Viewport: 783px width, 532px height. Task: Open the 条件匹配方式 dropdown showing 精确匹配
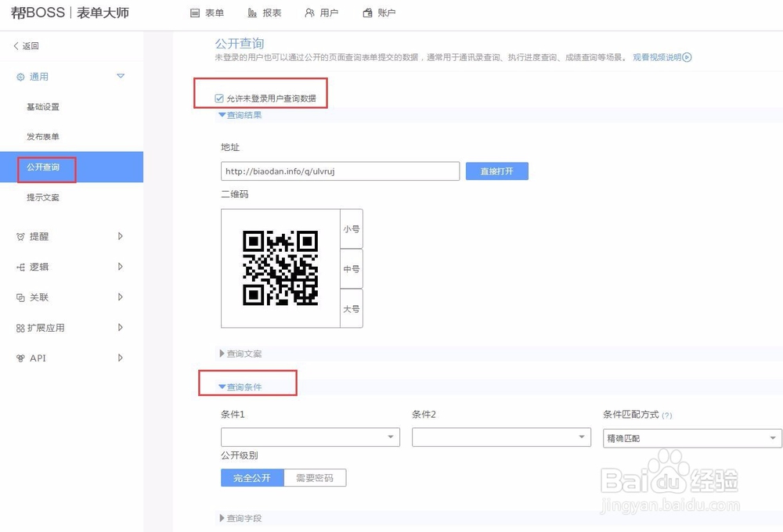(692, 438)
